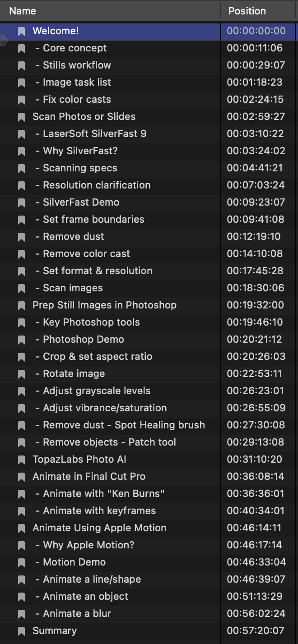Click the timecode 00:17:45:28
298x644 pixels.
pyautogui.click(x=256, y=271)
